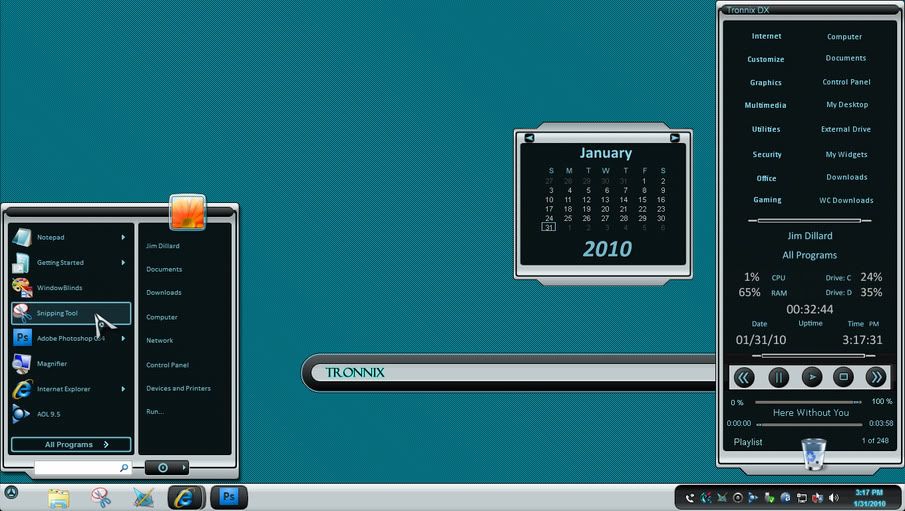The width and height of the screenshot is (905, 511).
Task: Open Jim Dillard folder in start menu
Action: (x=163, y=246)
